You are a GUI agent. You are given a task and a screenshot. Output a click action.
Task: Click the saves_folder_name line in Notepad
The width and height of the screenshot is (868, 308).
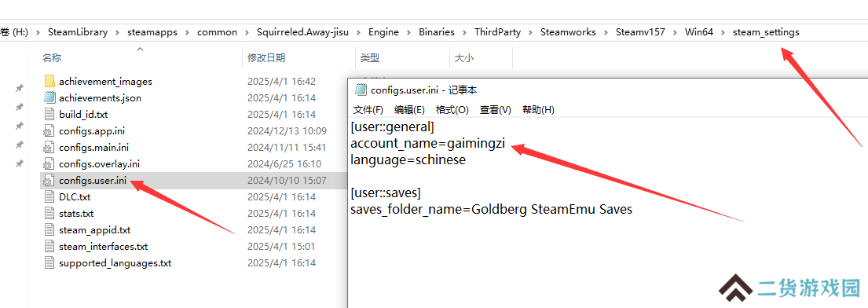(492, 210)
